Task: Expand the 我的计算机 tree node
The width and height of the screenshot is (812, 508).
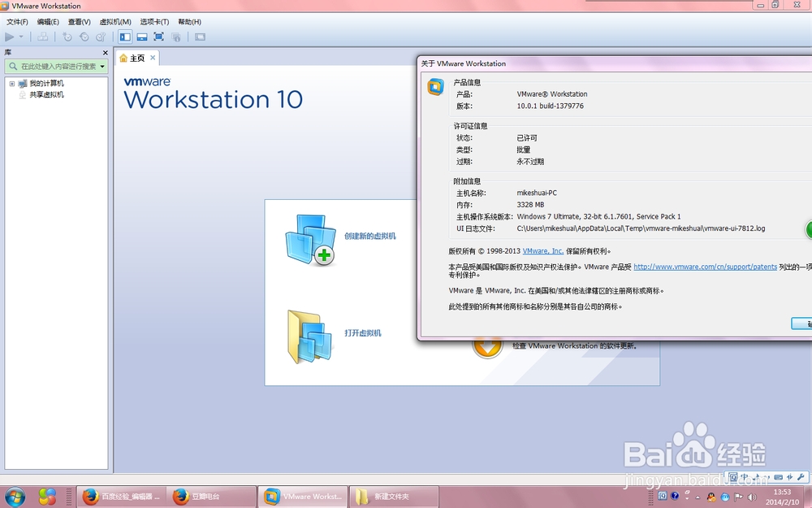Action: coord(12,84)
